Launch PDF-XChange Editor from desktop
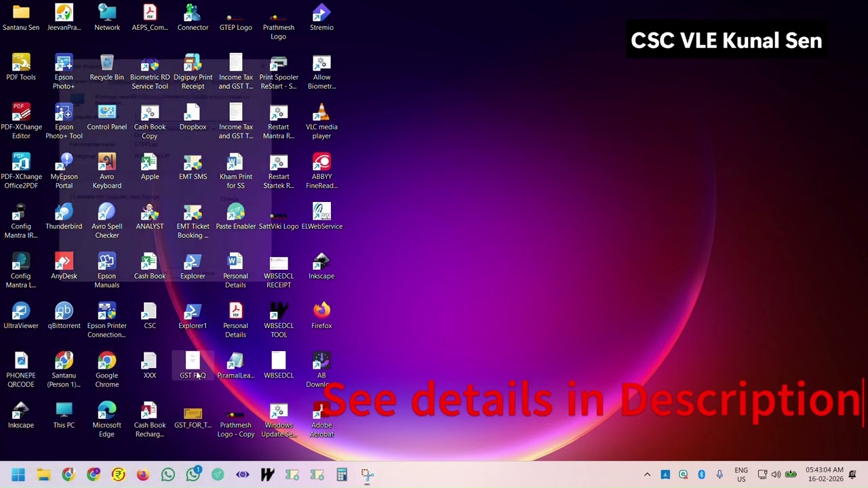 coord(21,121)
